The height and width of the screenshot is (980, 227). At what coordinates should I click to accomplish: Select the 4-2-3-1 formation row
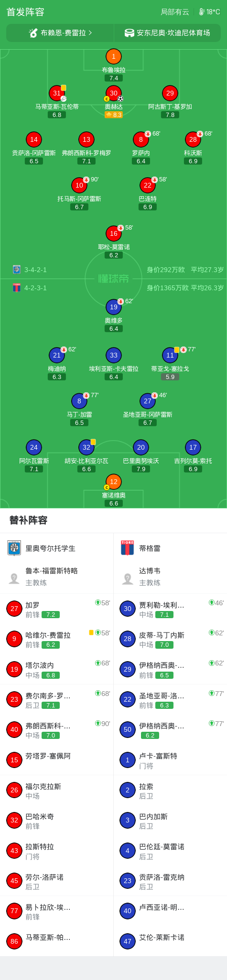pyautogui.click(x=113, y=288)
